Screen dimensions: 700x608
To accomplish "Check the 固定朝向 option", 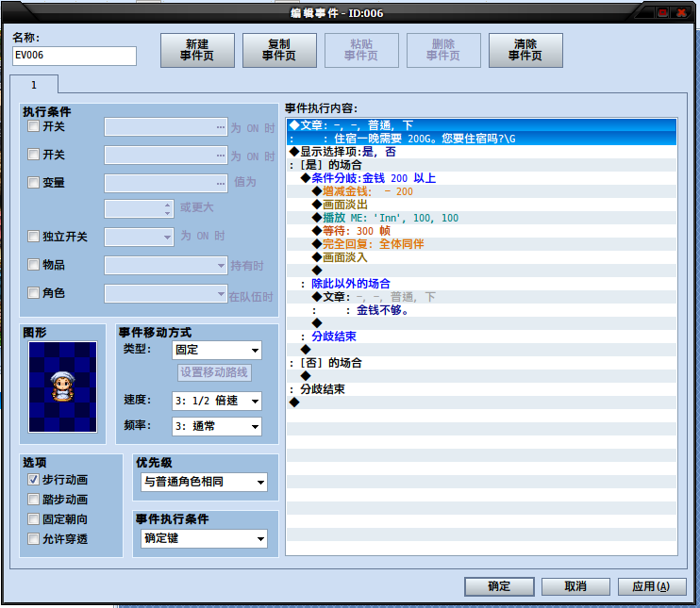I will point(33,519).
